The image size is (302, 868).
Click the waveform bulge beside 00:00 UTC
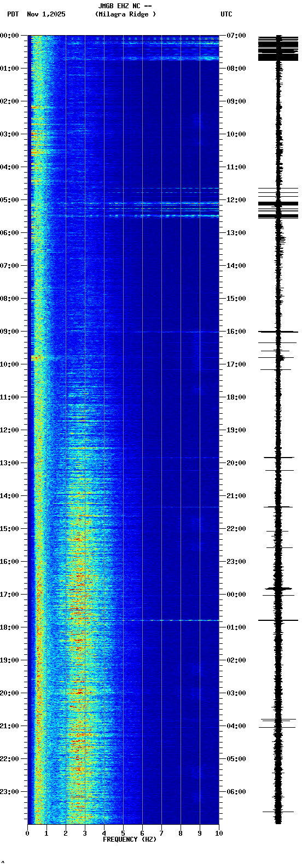tap(278, 589)
